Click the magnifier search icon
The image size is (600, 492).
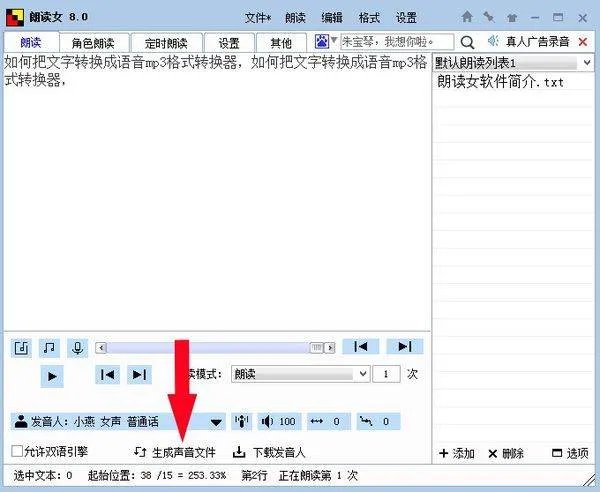coord(467,42)
